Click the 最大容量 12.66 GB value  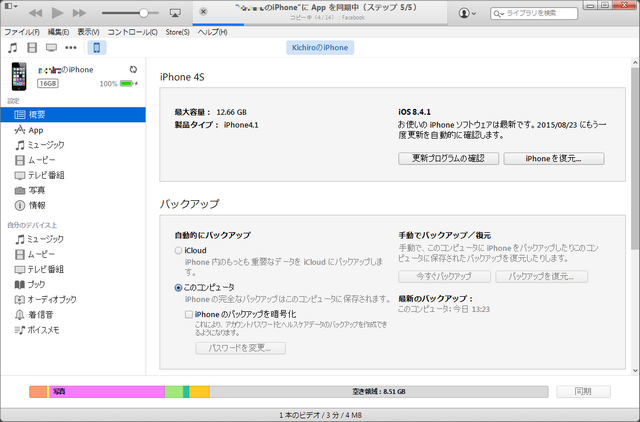click(x=231, y=112)
